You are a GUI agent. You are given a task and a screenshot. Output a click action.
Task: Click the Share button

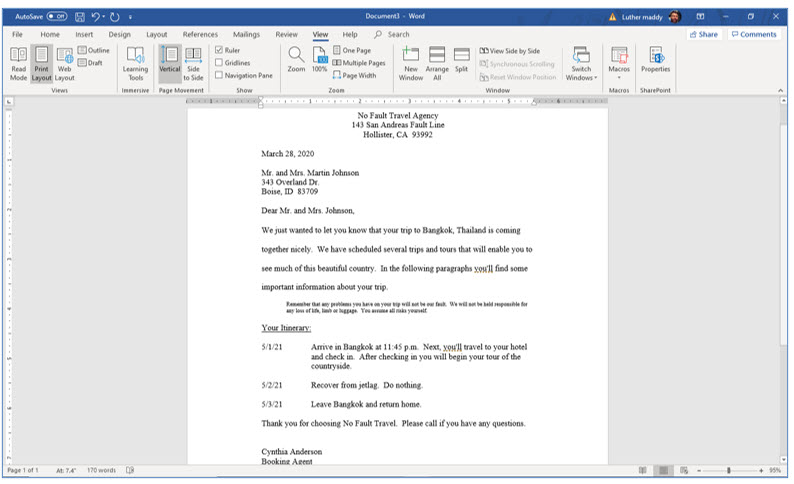click(x=704, y=34)
